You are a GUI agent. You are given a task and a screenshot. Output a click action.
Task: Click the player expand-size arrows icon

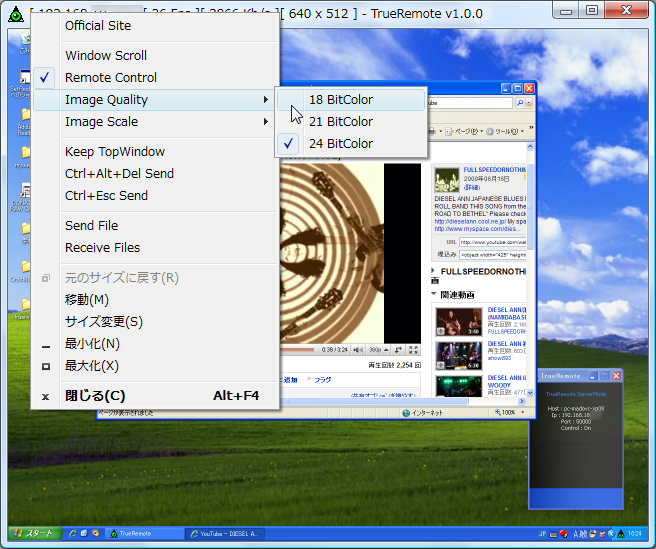[x=399, y=350]
